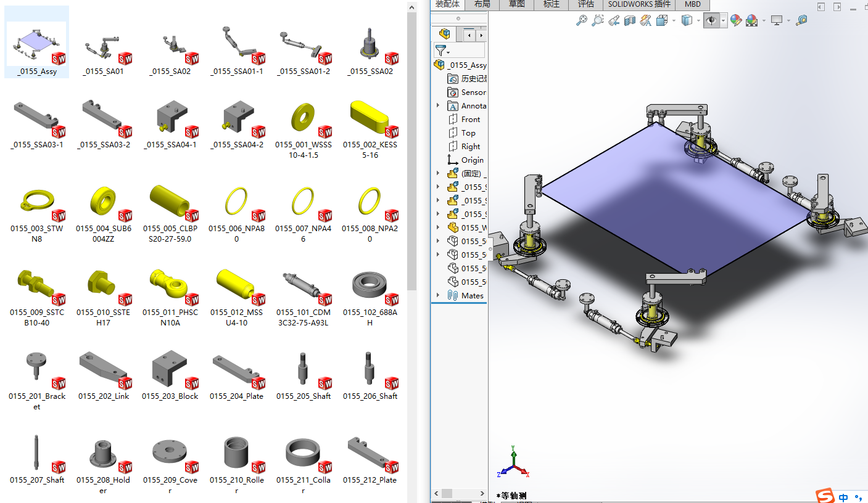Switch to the SOLIDWORKS 插件 tab
This screenshot has height=503, width=868.
639,4
